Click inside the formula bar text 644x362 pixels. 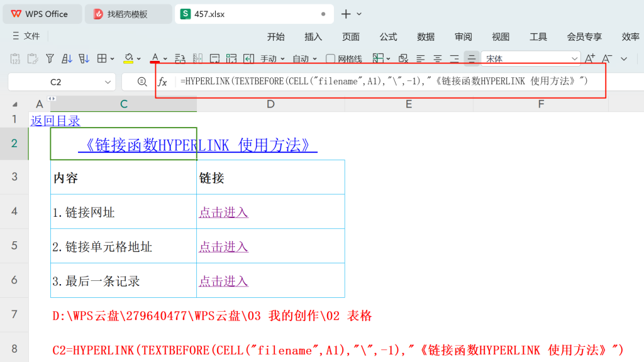384,81
